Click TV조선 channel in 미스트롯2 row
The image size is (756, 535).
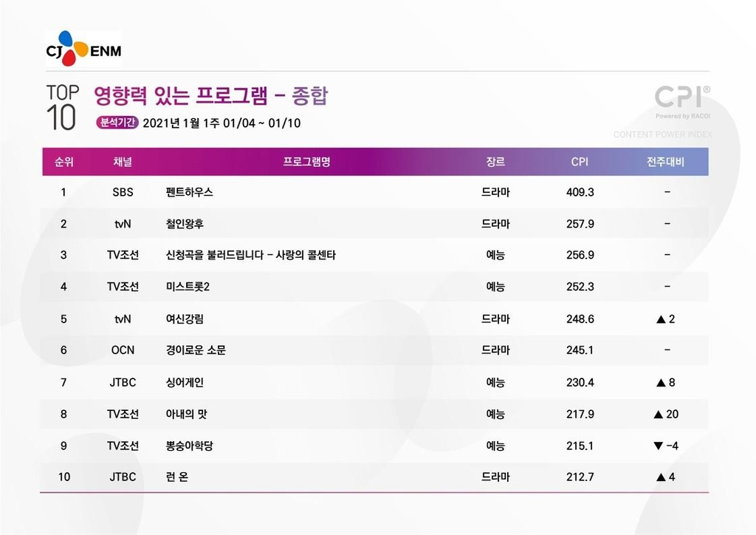pos(123,287)
